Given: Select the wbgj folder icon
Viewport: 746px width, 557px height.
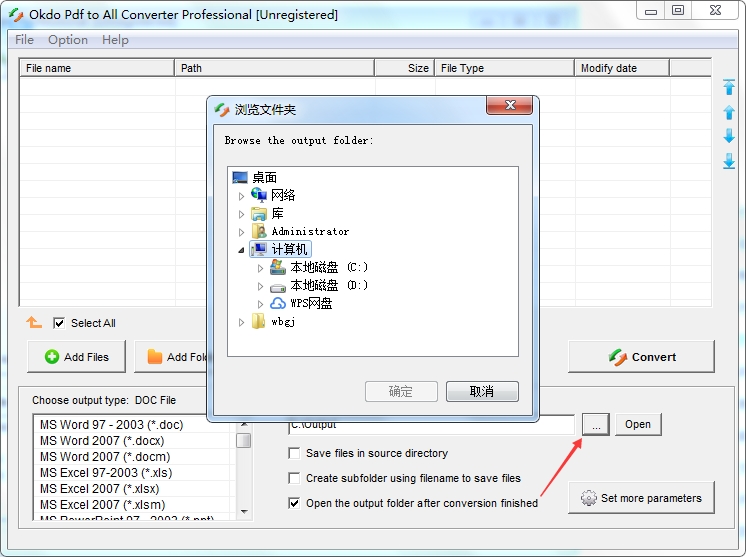Looking at the screenshot, I should [x=258, y=321].
